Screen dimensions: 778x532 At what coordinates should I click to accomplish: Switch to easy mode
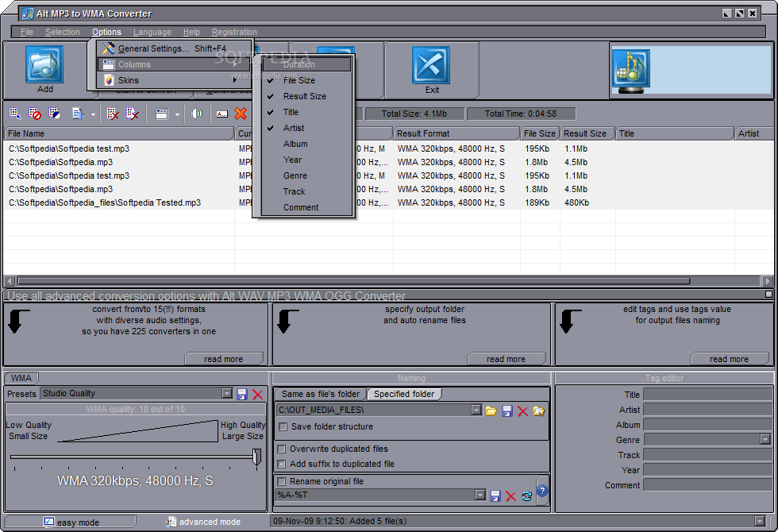tap(71, 522)
